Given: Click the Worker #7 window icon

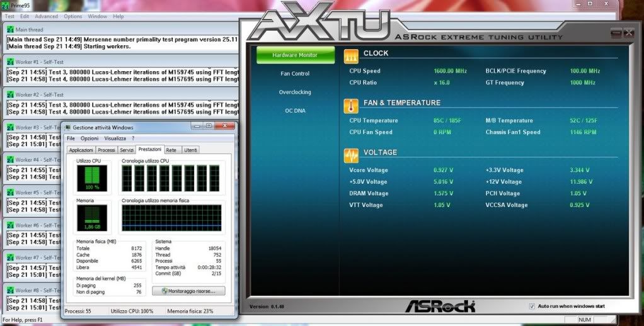Looking at the screenshot, I should (9, 258).
